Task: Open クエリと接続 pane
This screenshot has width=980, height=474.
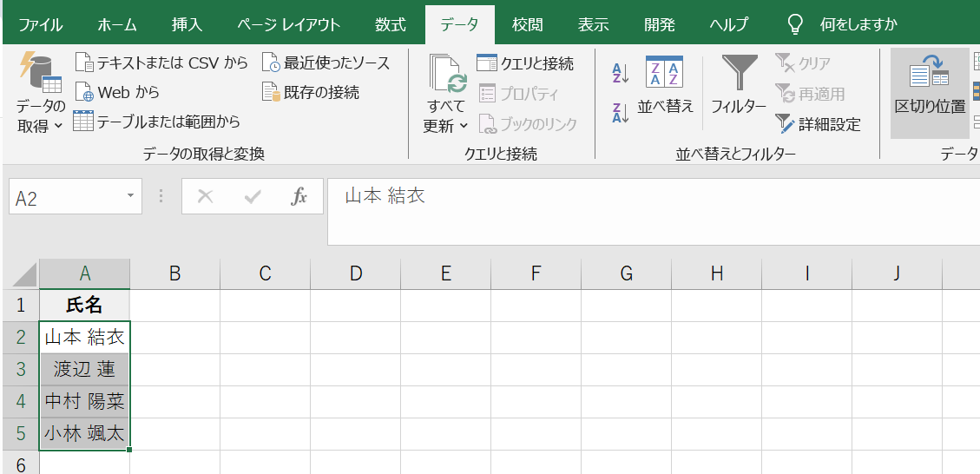Action: 525,63
